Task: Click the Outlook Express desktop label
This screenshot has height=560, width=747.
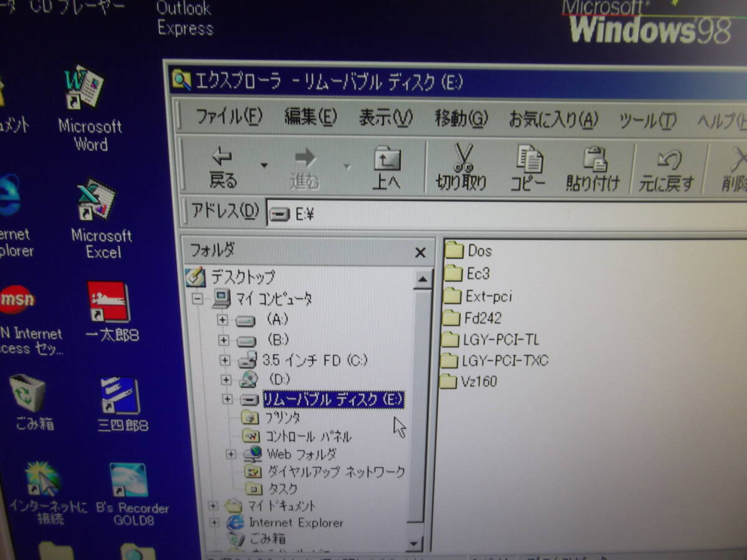Action: (184, 18)
